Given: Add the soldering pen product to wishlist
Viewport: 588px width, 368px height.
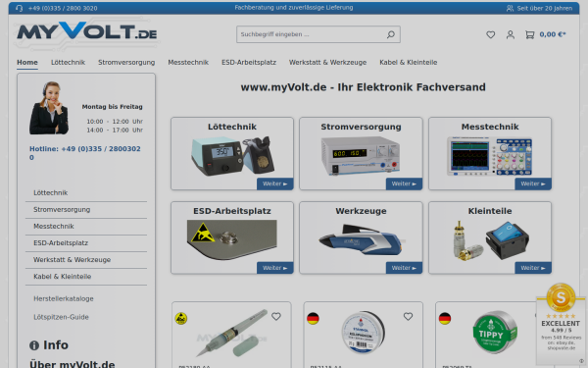Looking at the screenshot, I should point(276,317).
